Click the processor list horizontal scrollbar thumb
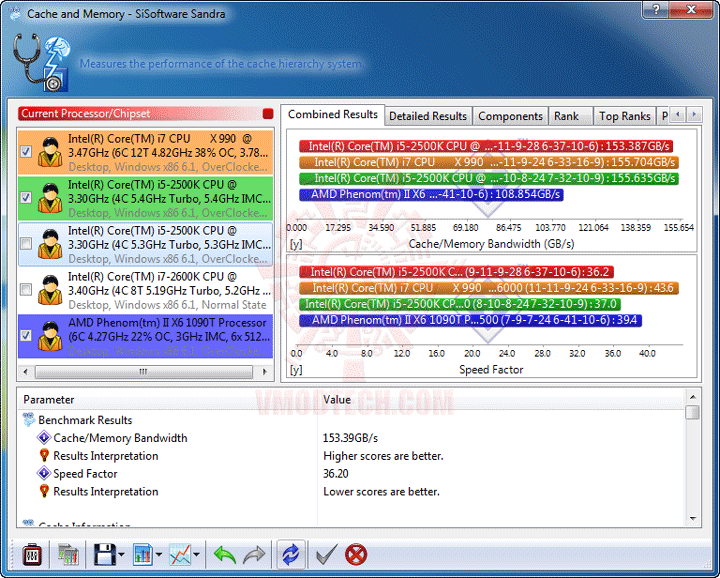 coord(144,371)
